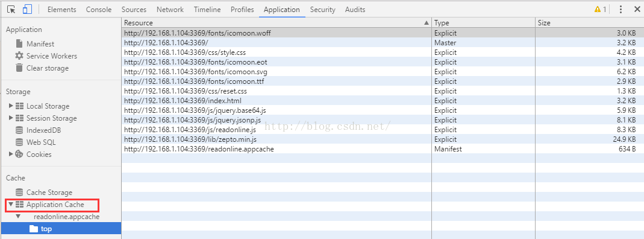Click the Clear storage trash icon
644x239 pixels.
[x=19, y=68]
